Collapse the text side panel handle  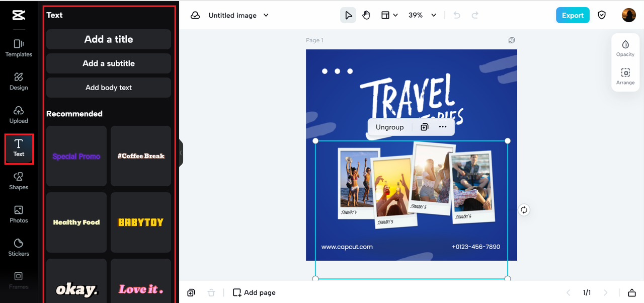(x=181, y=153)
